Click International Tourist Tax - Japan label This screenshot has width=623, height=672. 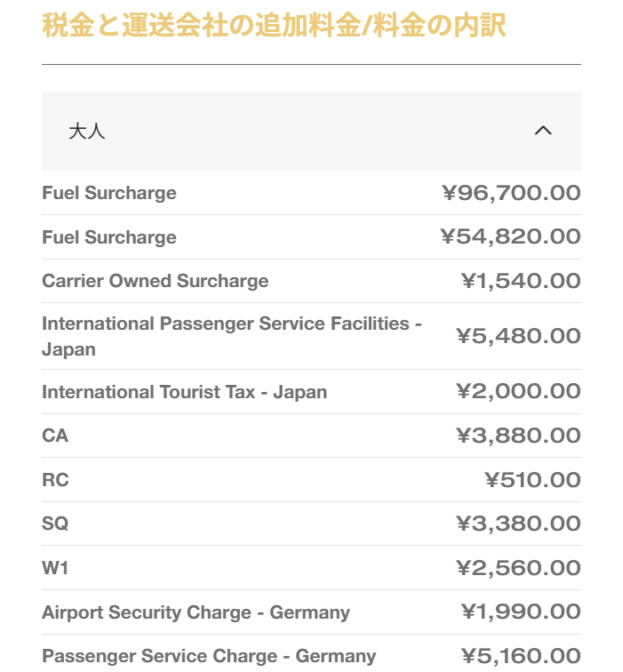(184, 392)
